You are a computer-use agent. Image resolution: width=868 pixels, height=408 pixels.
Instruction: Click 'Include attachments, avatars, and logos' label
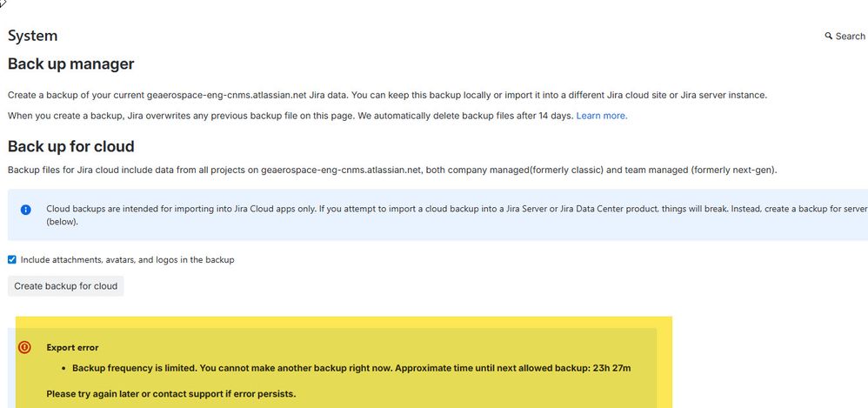127,259
